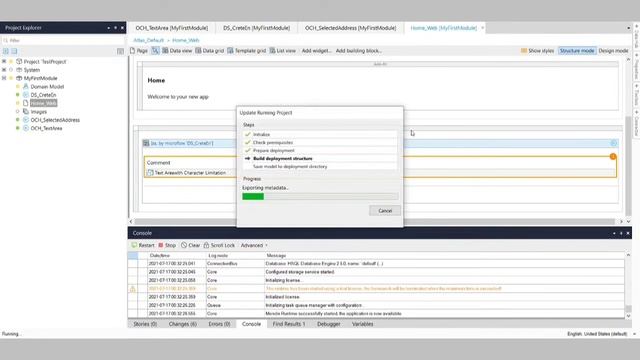Toggle Show styles option
The height and width of the screenshot is (360, 640).
pyautogui.click(x=537, y=51)
